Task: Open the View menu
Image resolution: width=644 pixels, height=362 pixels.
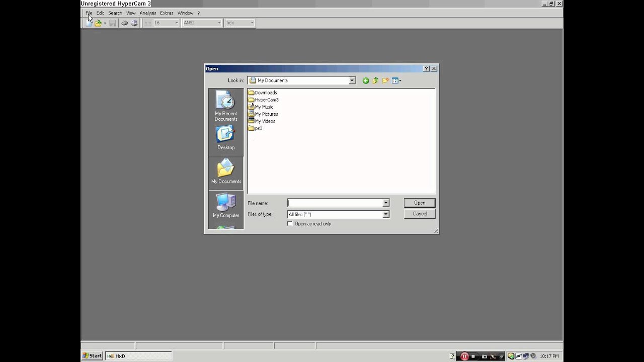Action: 131,13
